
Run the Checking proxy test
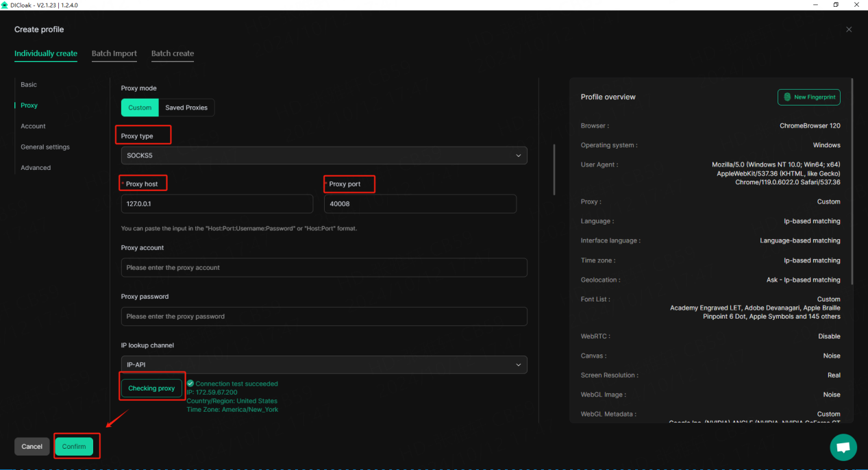coord(151,388)
